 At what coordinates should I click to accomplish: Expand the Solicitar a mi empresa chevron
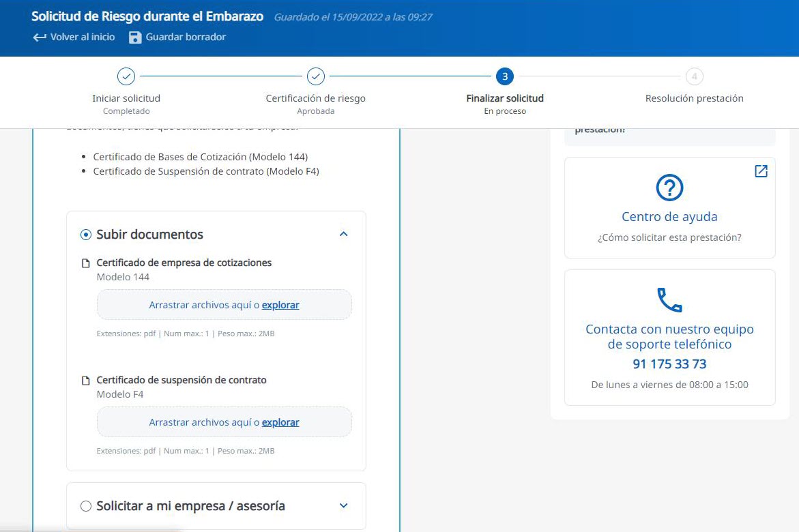click(x=344, y=505)
